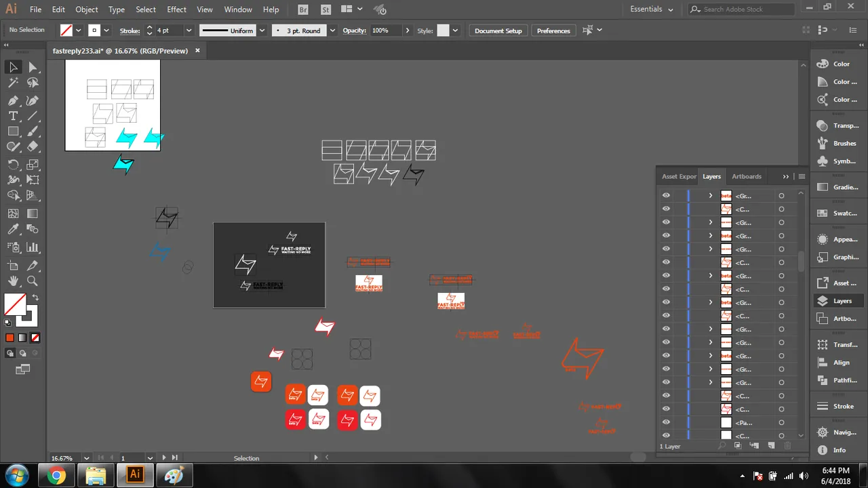Screen dimensions: 868x488
Task: Select the Selection tool arrow
Action: pos(13,66)
